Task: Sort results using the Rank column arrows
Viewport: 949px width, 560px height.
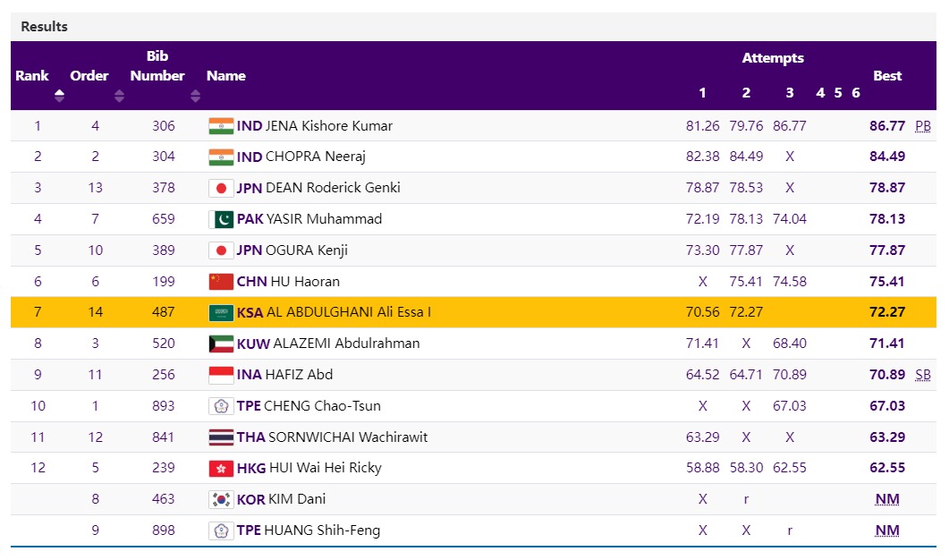Action: point(59,96)
